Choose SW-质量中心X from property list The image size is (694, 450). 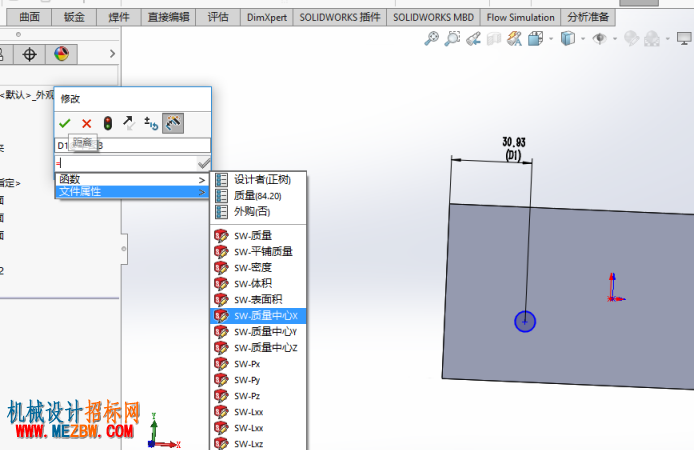click(258, 315)
